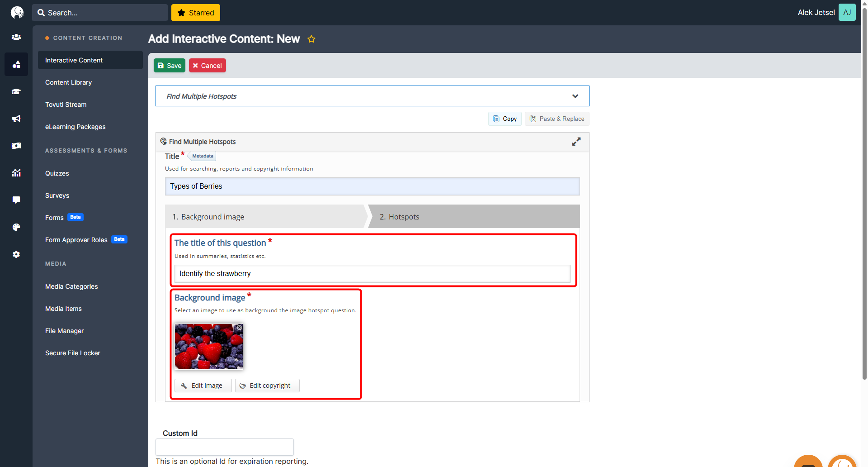Screen dimensions: 868x467
Task: Click the red Cancel button
Action: 208,66
